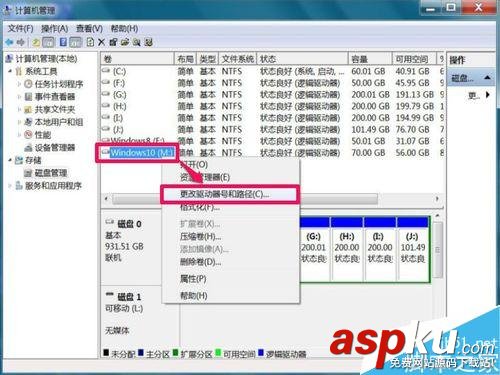Select 事件查看器 in the tree
Screen dimensions: 500x375
pyautogui.click(x=55, y=97)
